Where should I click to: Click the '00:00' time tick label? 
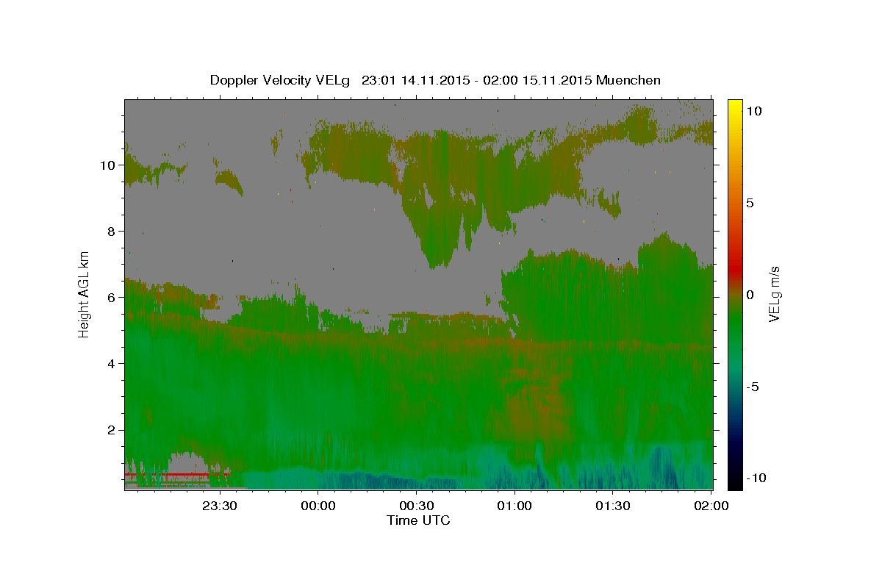(x=318, y=506)
